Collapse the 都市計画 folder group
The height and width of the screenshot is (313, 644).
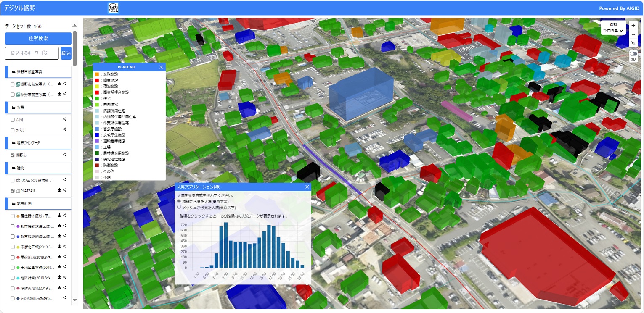pos(38,204)
